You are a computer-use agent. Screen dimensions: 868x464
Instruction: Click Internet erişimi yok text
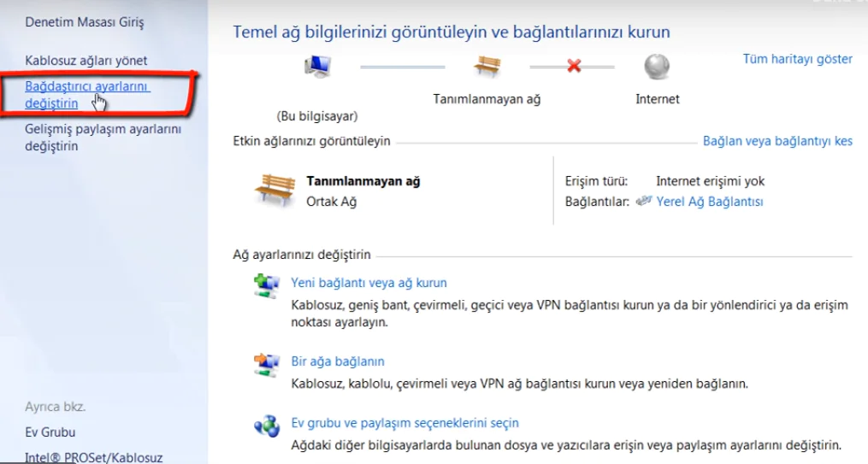click(711, 181)
